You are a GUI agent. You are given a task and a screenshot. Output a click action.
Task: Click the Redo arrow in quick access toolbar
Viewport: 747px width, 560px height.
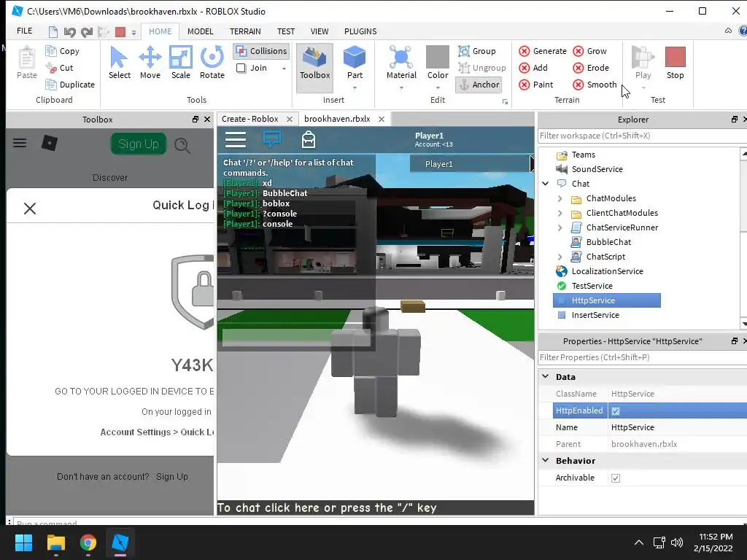click(x=87, y=32)
